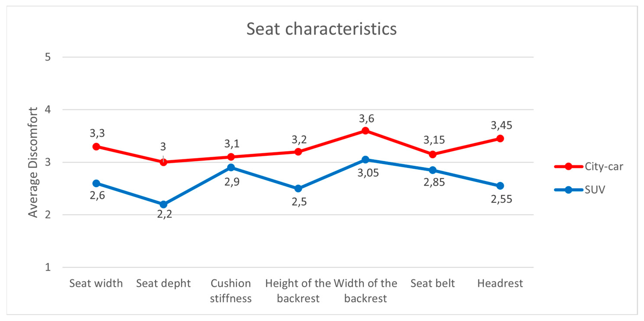Select the 'Headrest' category label
The height and width of the screenshot is (321, 644).
[x=500, y=284]
